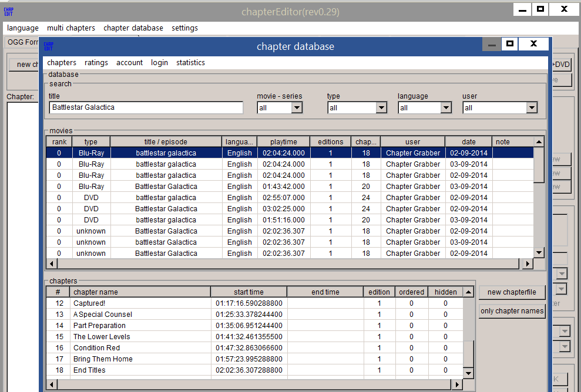581x392 pixels.
Task: Sort movies by the rank column header
Action: click(59, 142)
